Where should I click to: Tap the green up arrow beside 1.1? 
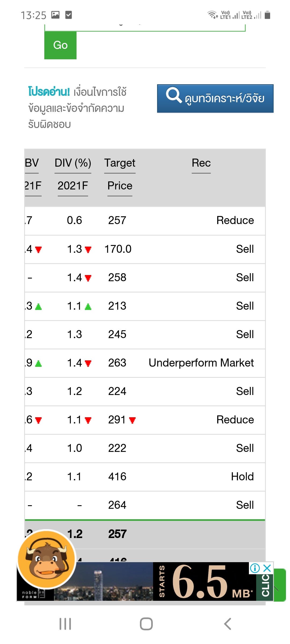tap(88, 306)
